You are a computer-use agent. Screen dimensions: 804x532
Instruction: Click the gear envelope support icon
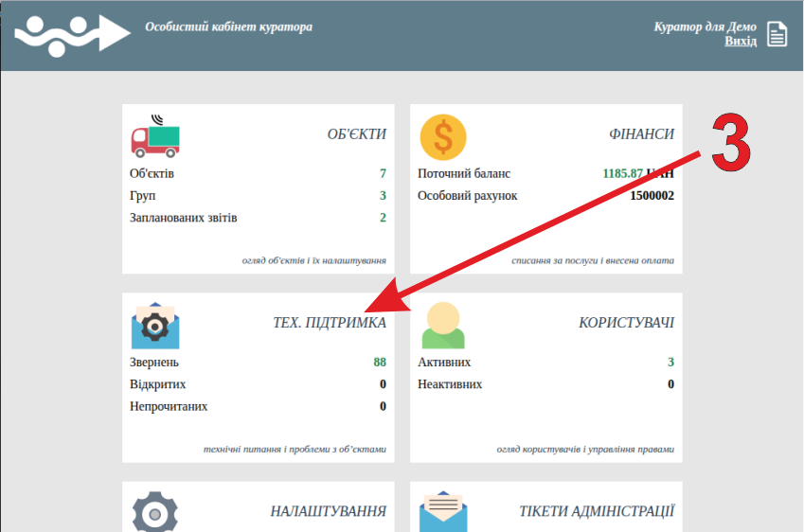pos(154,327)
